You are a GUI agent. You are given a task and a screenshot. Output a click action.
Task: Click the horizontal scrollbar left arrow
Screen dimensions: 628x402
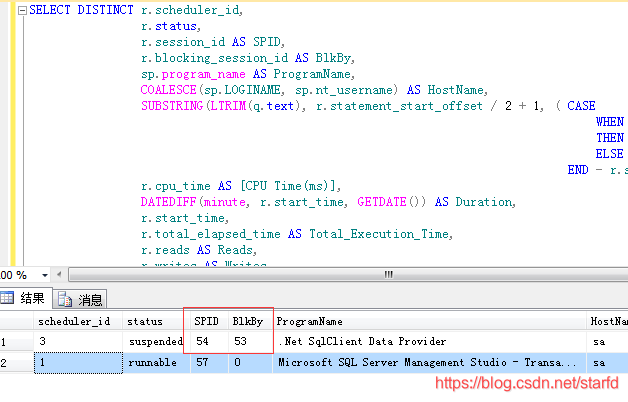point(59,275)
